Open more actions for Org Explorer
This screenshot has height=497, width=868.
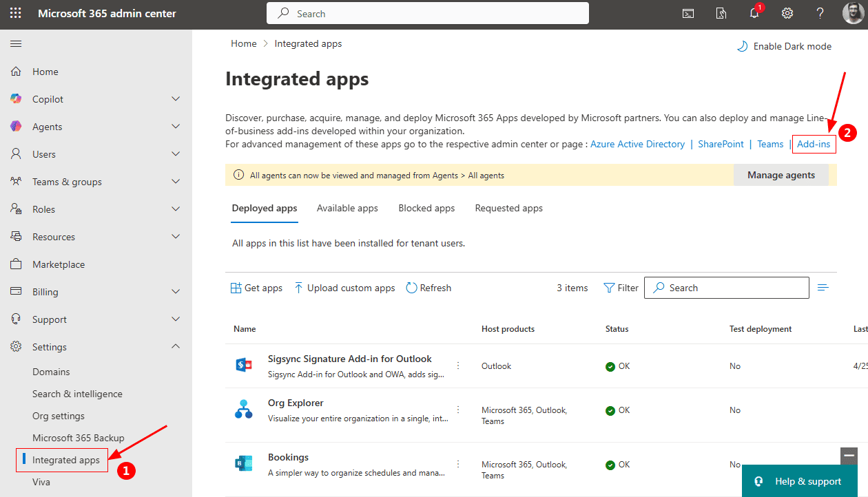pyautogui.click(x=458, y=410)
